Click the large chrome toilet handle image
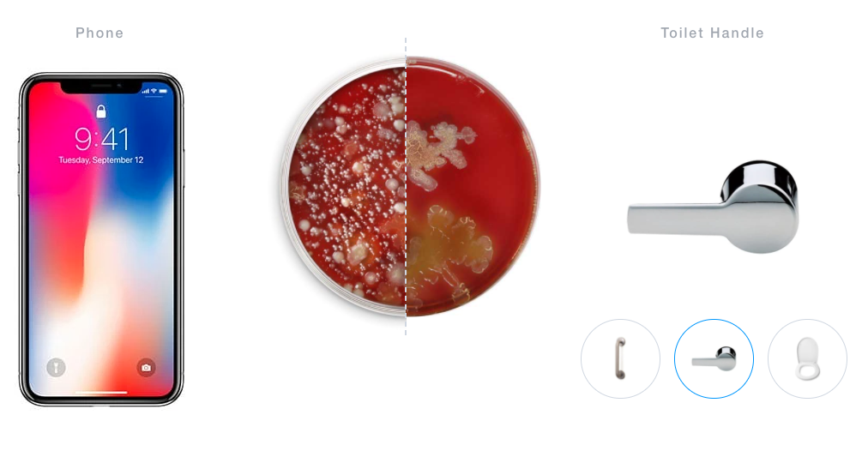Image resolution: width=868 pixels, height=469 pixels. click(713, 207)
